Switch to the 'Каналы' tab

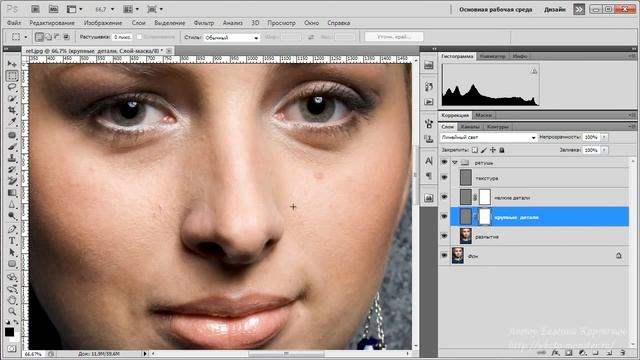[x=470, y=127]
